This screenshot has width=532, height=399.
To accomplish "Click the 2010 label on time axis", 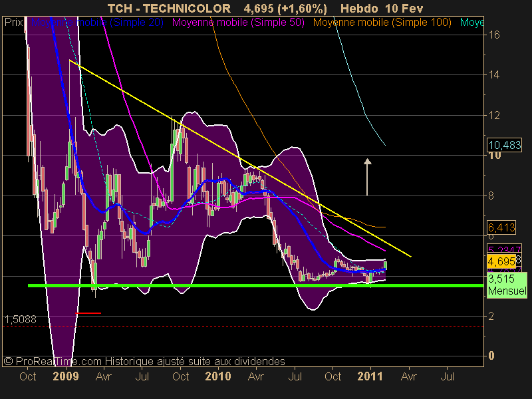I will [x=218, y=376].
